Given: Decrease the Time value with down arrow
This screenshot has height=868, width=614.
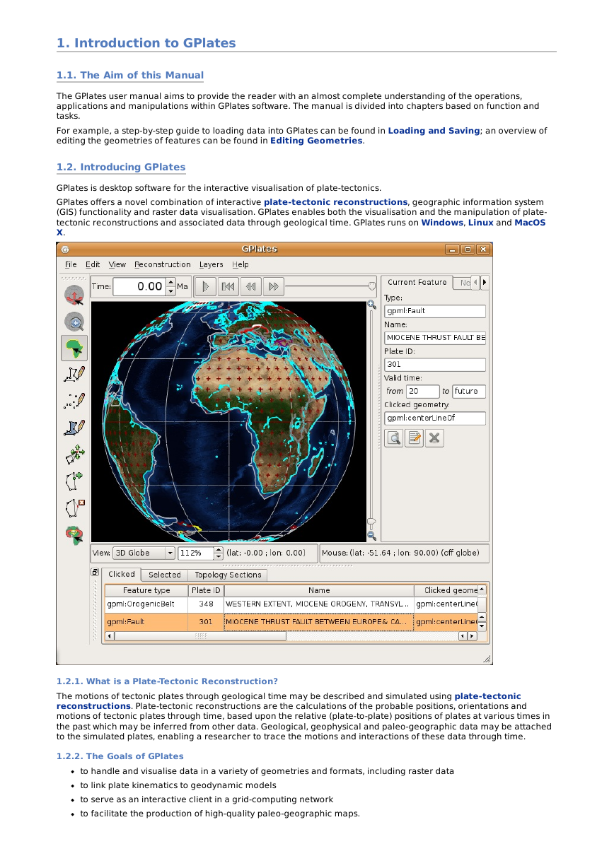Looking at the screenshot, I should (170, 291).
